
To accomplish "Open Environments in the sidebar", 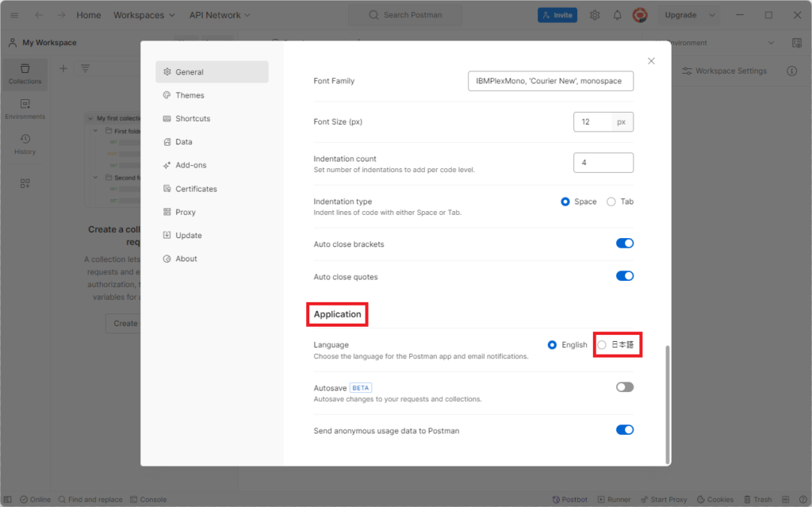I will (25, 109).
